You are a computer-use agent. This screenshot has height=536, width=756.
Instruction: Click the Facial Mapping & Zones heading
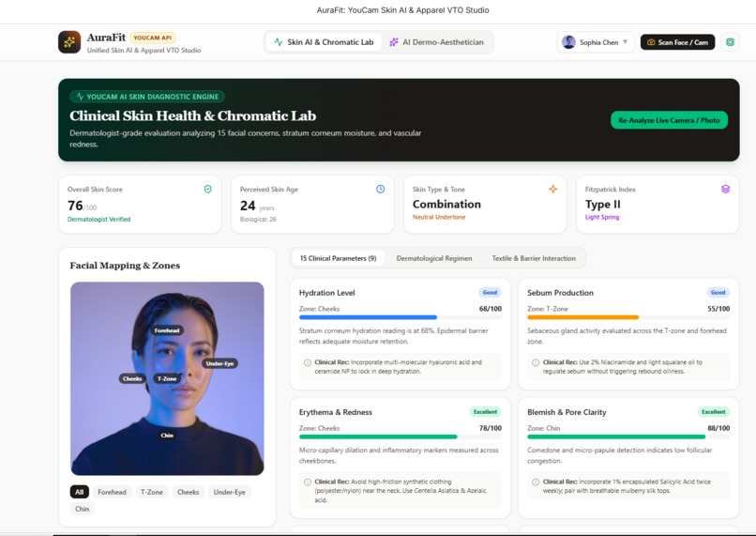[125, 266]
